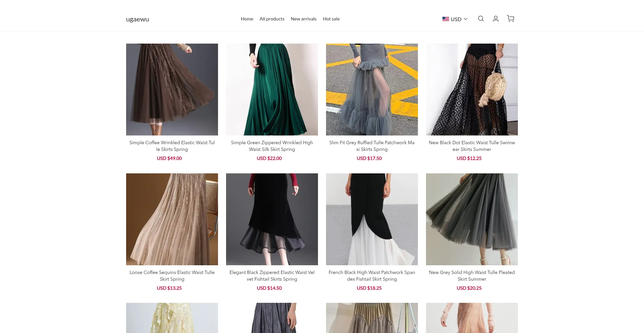Click the USD $22.00 price
This screenshot has width=644, height=333.
[x=269, y=158]
